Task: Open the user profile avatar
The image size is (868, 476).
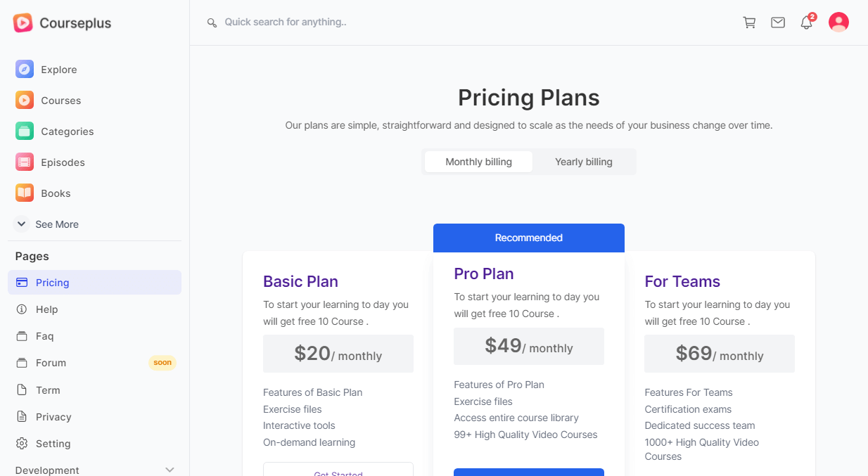Action: point(838,22)
